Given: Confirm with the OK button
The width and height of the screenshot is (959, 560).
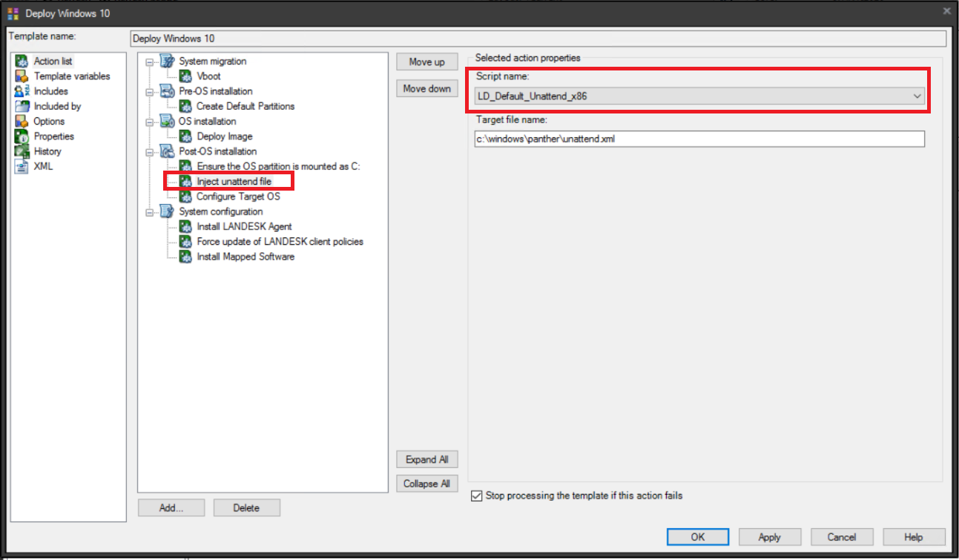Looking at the screenshot, I should tap(698, 538).
